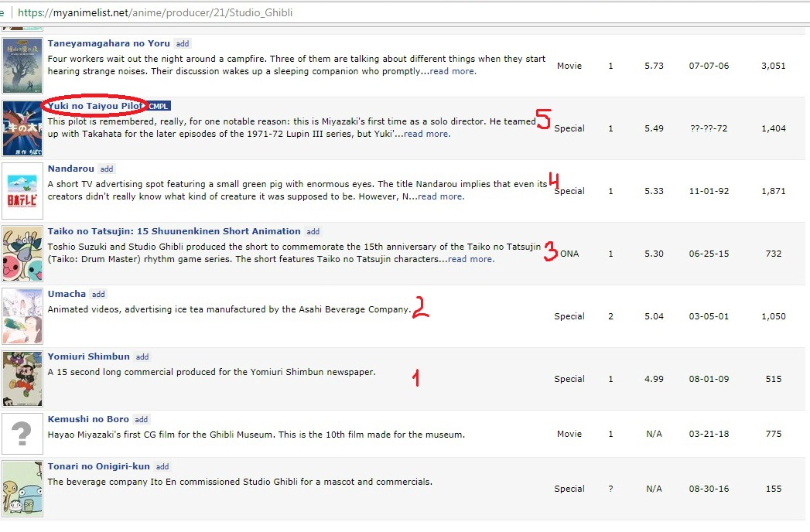This screenshot has width=810, height=532.
Task: Add Tonari no Onigiri-kun to list
Action: click(162, 466)
